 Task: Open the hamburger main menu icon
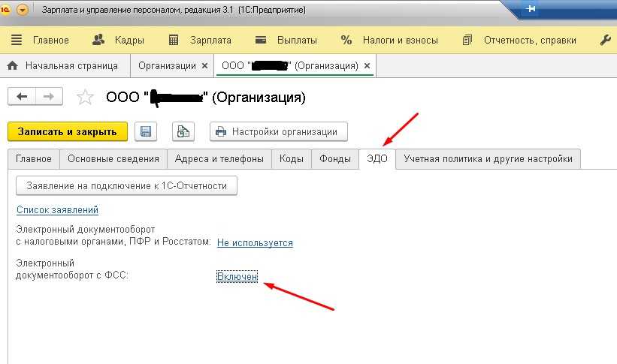(x=17, y=40)
